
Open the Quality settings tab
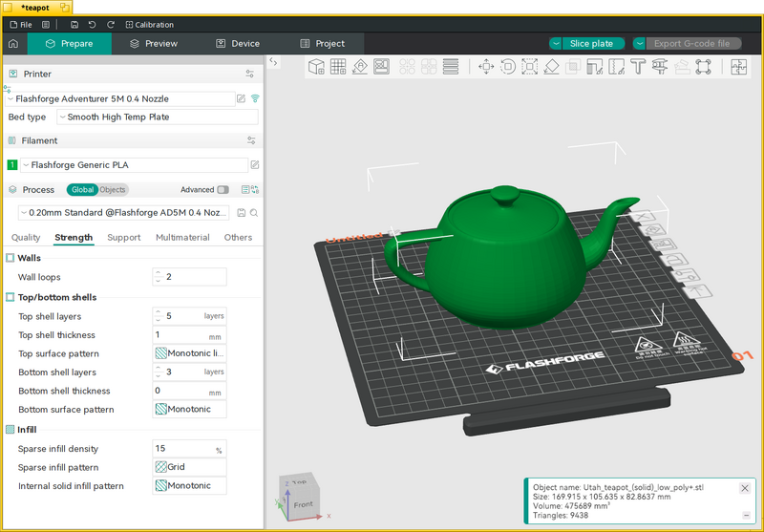click(26, 237)
